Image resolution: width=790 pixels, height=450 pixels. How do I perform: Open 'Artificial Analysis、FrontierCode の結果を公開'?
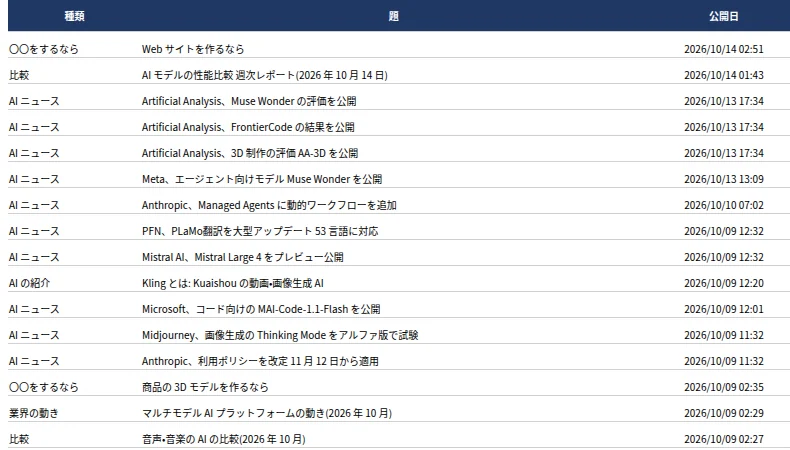pos(248,127)
